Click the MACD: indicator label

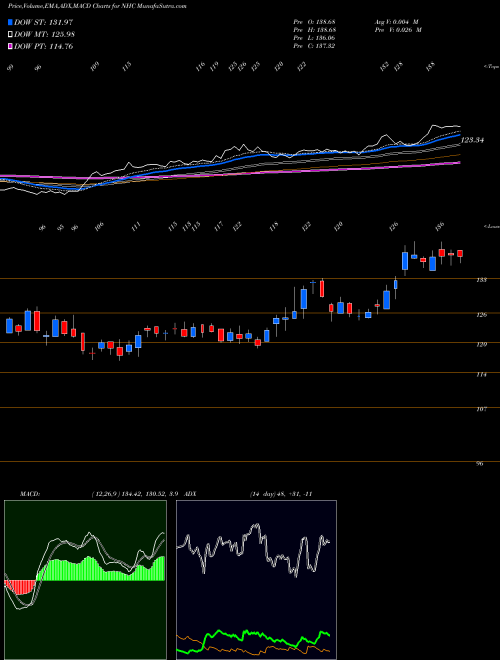coord(30,493)
